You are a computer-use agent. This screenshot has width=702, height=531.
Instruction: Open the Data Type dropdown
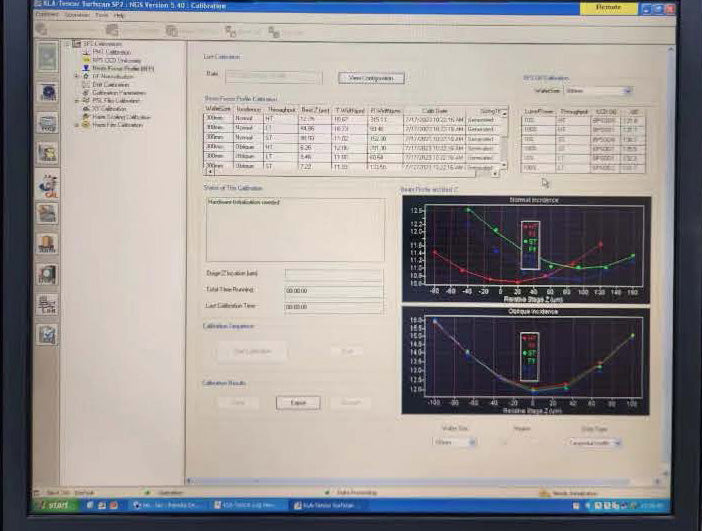tap(594, 443)
